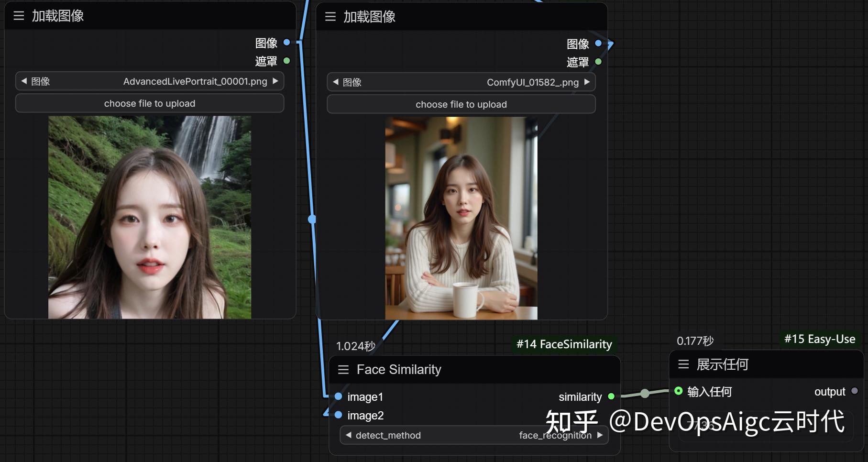Open the 展示任何 node's hamburger menu

[x=683, y=364]
